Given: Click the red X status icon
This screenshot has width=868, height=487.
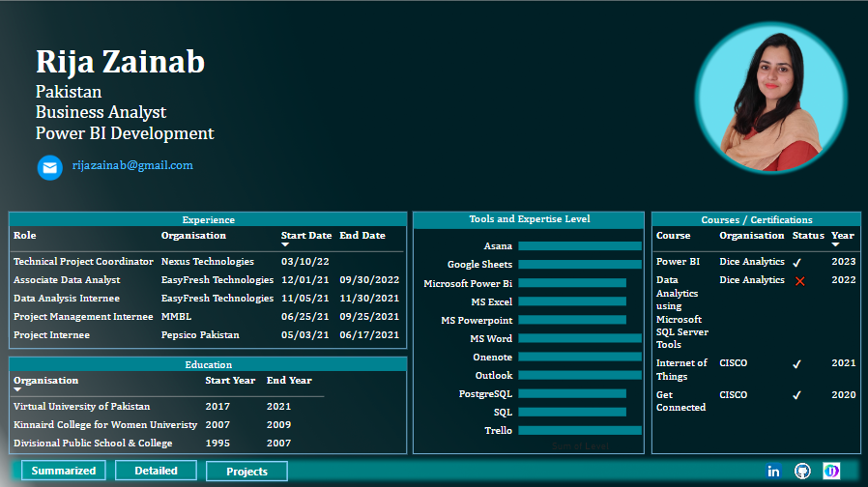Looking at the screenshot, I should 799,281.
